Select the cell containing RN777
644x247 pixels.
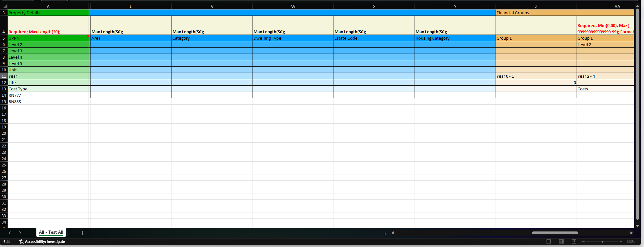[x=48, y=95]
